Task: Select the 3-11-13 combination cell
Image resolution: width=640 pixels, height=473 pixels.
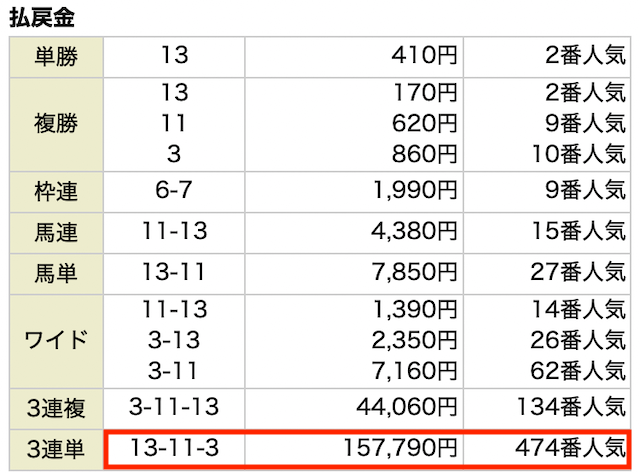Action: coord(174,409)
